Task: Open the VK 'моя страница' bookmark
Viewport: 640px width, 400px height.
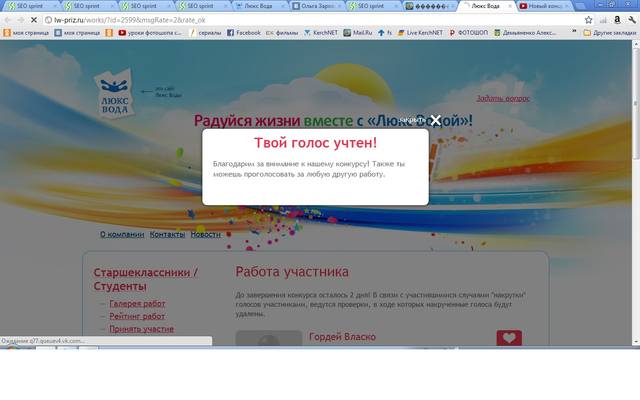Action: click(77, 33)
